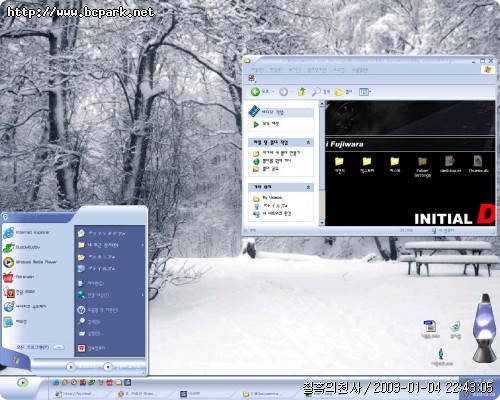Open the open-folder item in Start menu

97,257
